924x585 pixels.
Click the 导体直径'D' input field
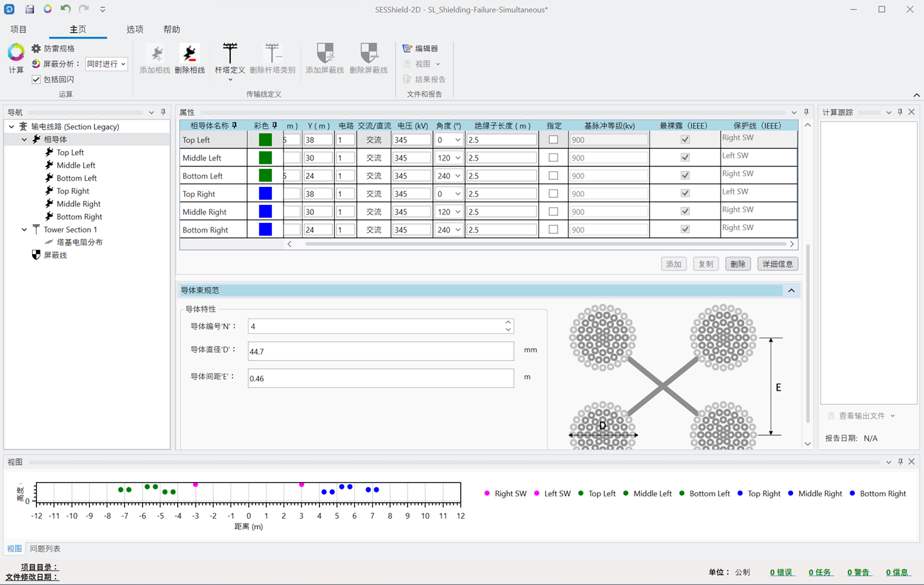381,351
